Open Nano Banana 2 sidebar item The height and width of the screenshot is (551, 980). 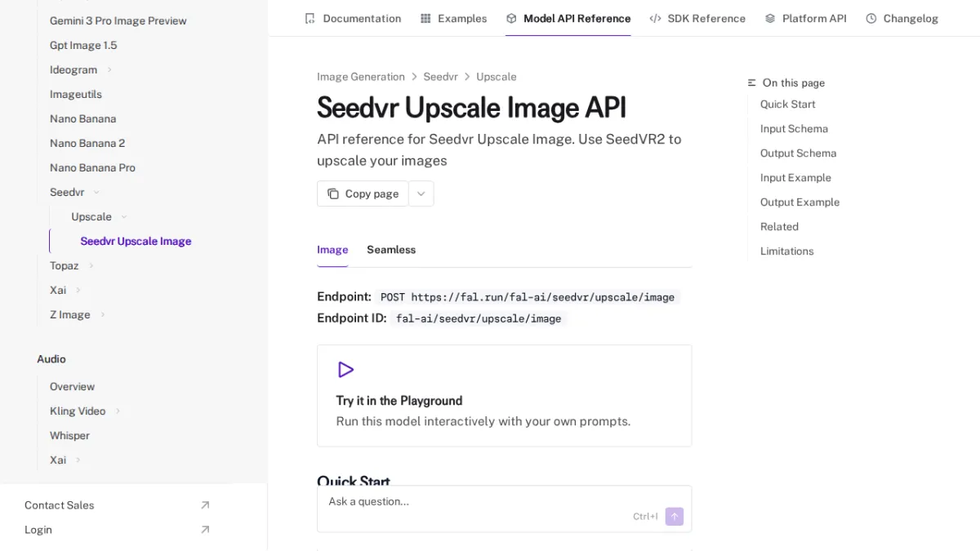coord(87,144)
